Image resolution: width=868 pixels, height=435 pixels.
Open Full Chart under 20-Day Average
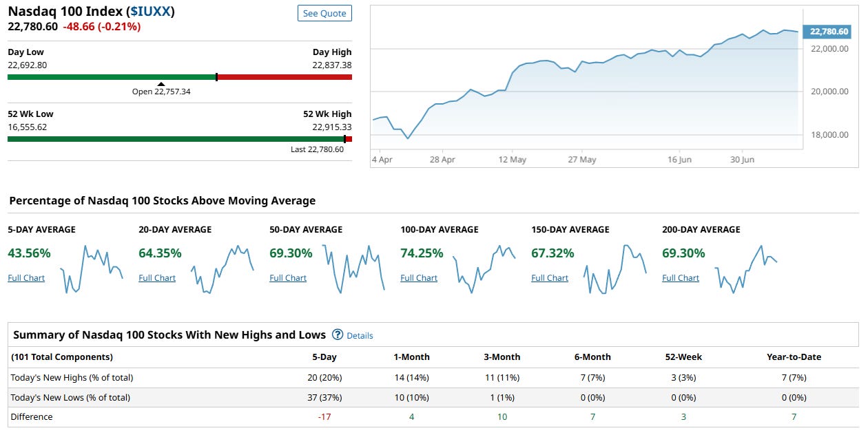[157, 278]
